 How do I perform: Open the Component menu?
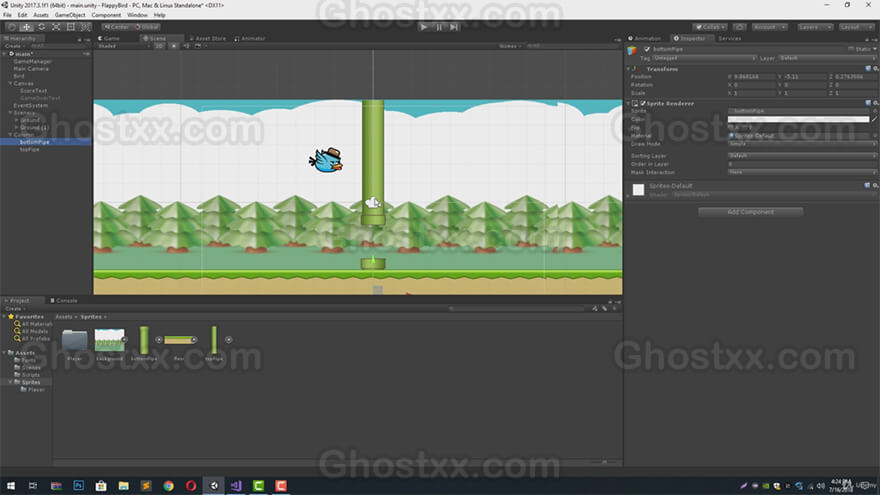[x=106, y=15]
